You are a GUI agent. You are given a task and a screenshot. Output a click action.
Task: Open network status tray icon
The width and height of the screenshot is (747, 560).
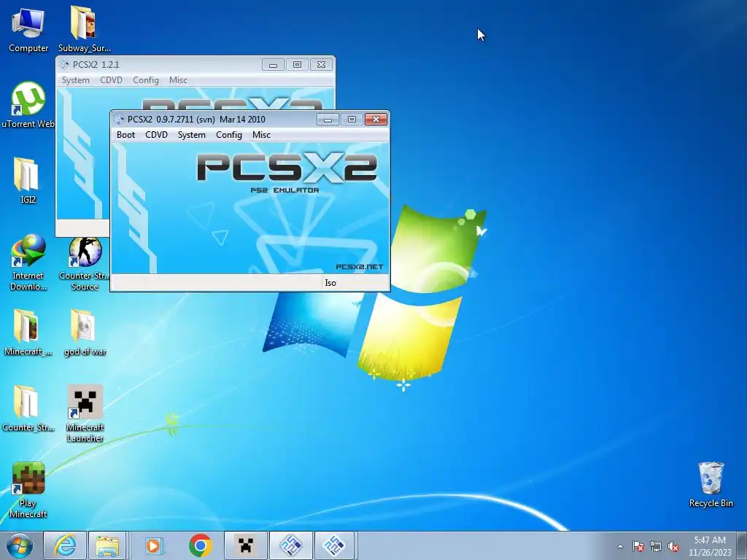pos(656,546)
